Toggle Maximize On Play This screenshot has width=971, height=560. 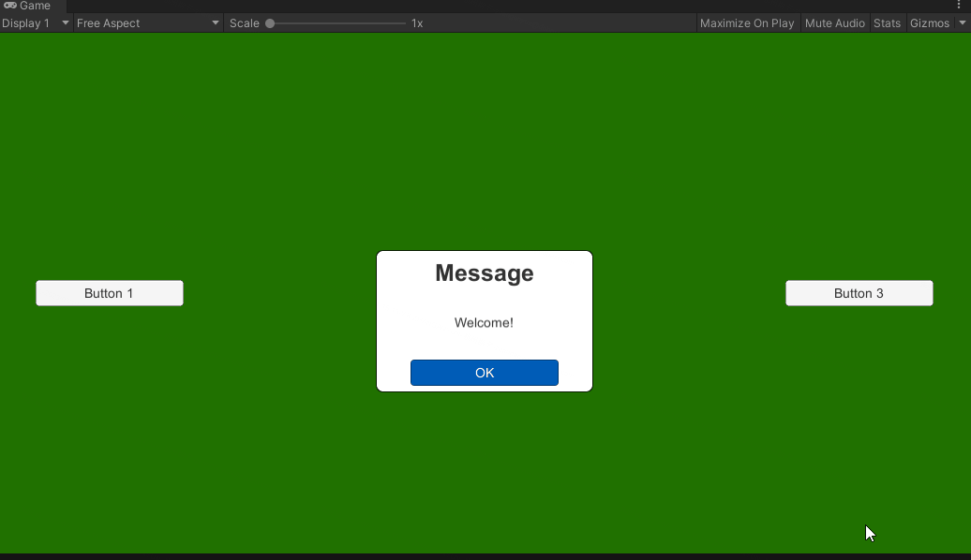(747, 22)
